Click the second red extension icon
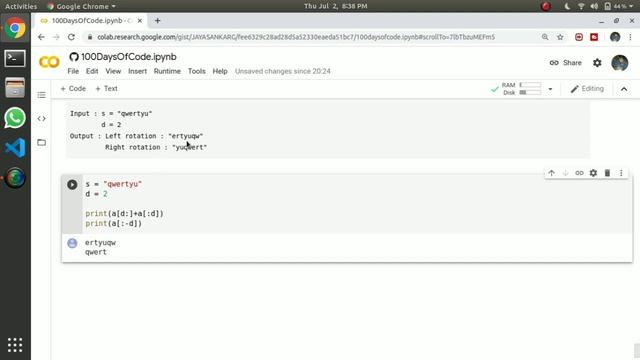 click(x=594, y=37)
